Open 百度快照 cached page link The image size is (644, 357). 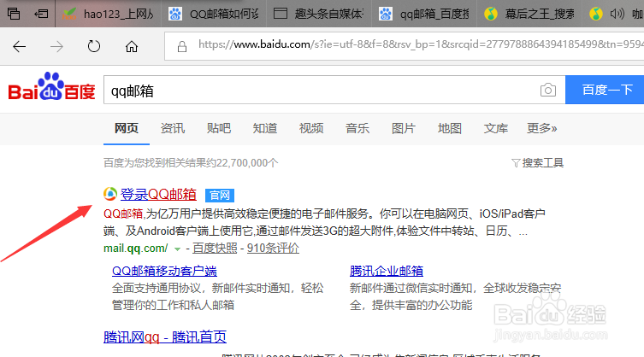[215, 249]
